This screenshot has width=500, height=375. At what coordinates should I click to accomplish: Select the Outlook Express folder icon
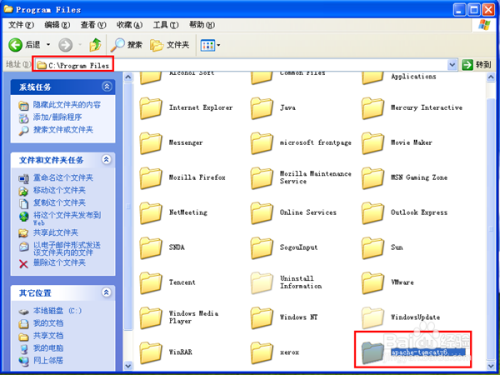point(373,213)
